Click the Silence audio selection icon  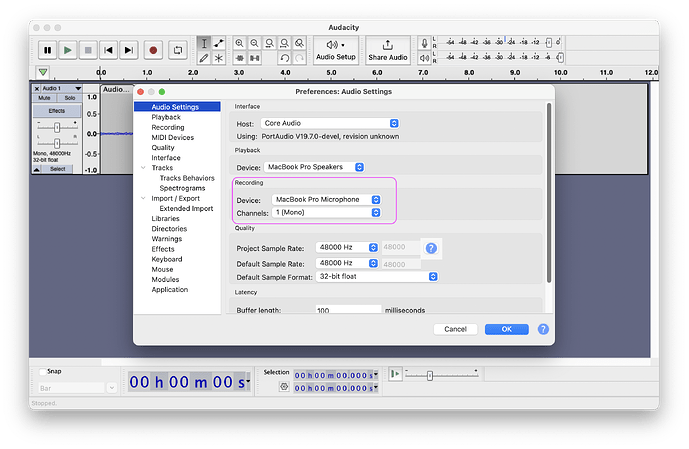(254, 58)
